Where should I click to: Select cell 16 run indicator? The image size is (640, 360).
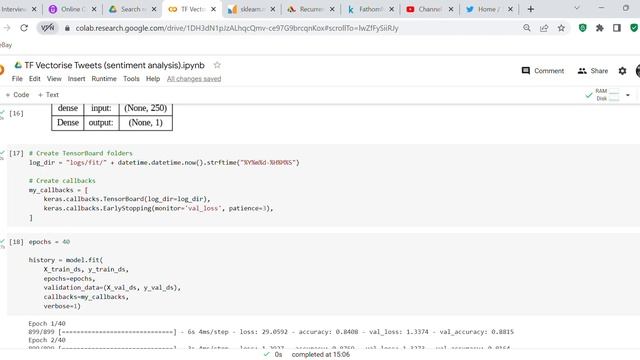tap(16, 113)
